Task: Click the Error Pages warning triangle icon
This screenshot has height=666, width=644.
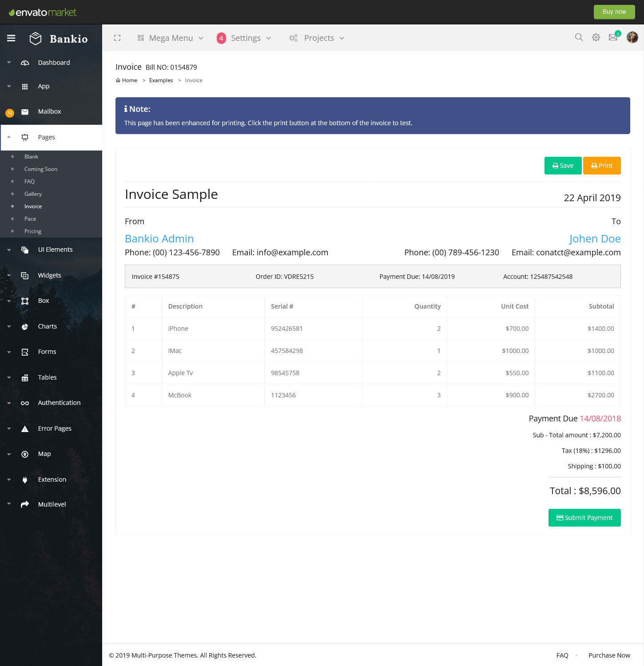Action: (25, 429)
